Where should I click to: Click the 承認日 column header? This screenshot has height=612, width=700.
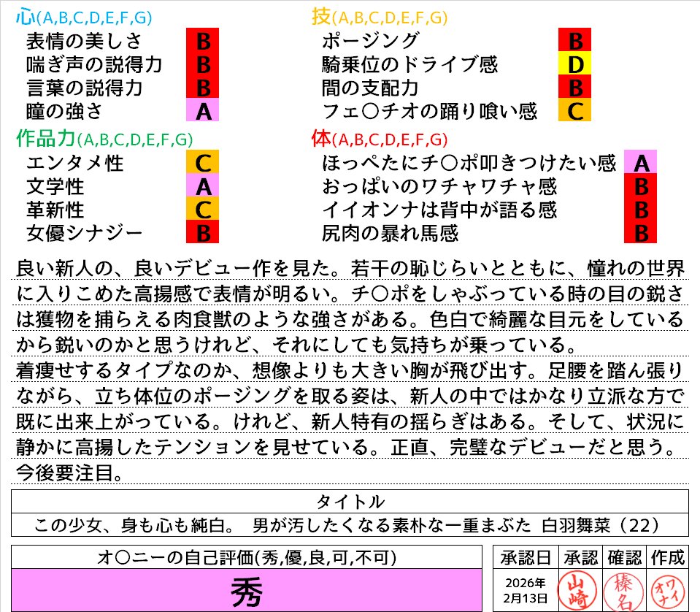click(526, 557)
